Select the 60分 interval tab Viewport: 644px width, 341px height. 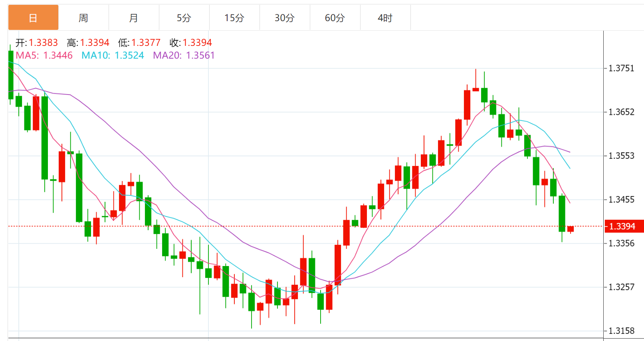coord(335,18)
